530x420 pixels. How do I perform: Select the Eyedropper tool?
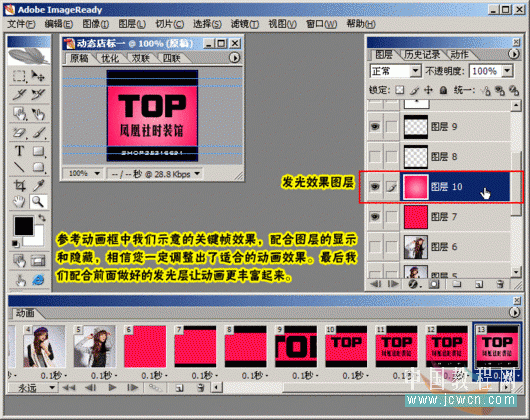coord(39,185)
